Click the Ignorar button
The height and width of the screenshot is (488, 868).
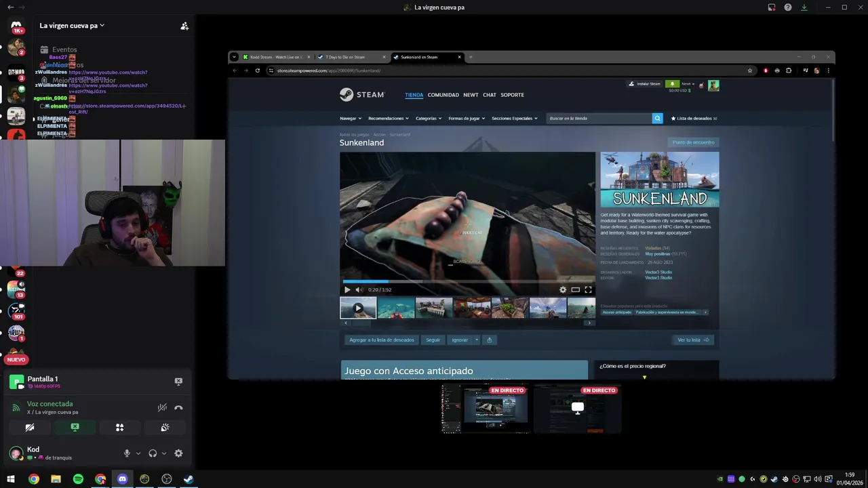tap(460, 340)
